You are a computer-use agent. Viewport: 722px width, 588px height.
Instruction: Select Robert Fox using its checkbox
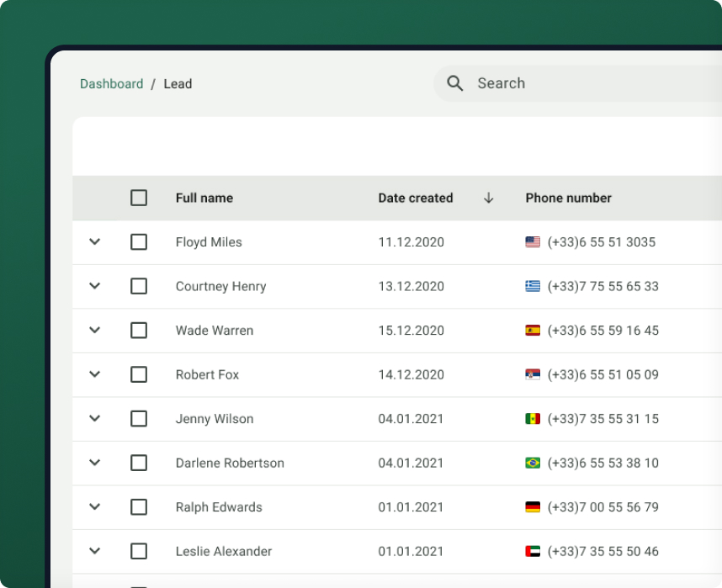point(139,374)
